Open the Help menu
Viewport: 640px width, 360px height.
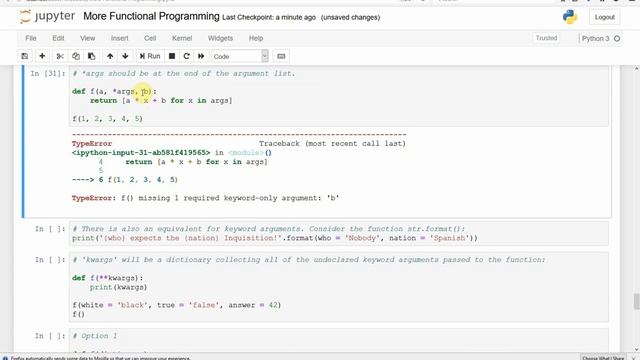(x=256, y=38)
